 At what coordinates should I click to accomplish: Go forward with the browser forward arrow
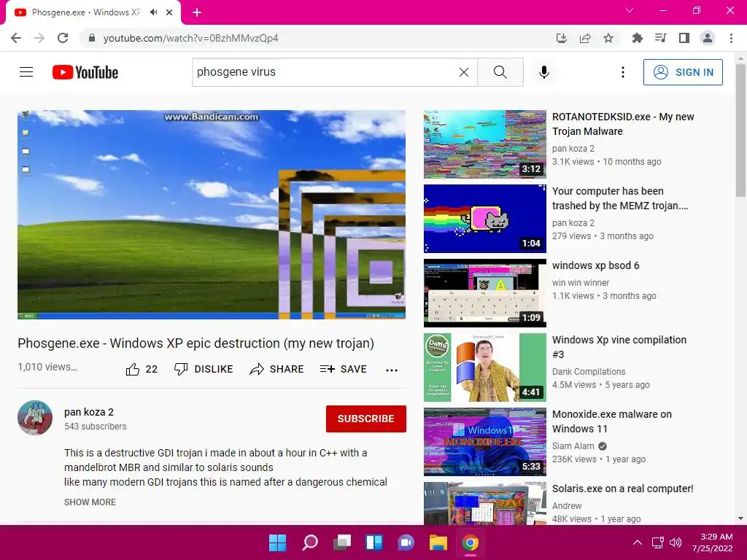[x=39, y=38]
